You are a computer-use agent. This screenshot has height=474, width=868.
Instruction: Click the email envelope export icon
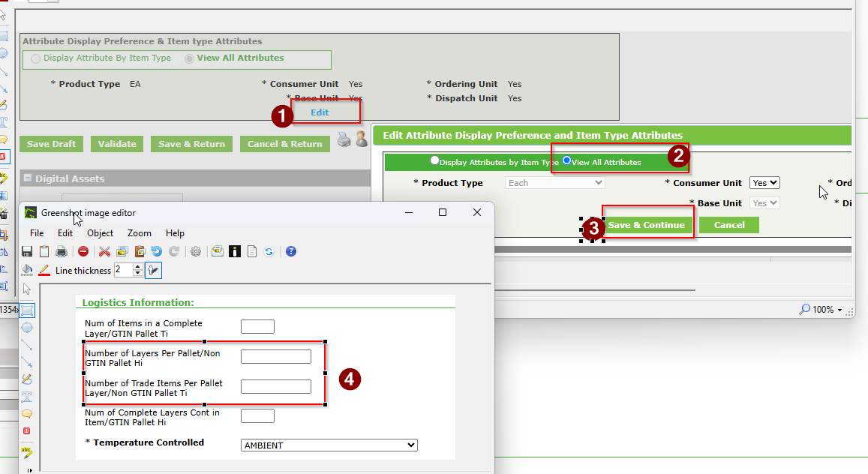217,252
